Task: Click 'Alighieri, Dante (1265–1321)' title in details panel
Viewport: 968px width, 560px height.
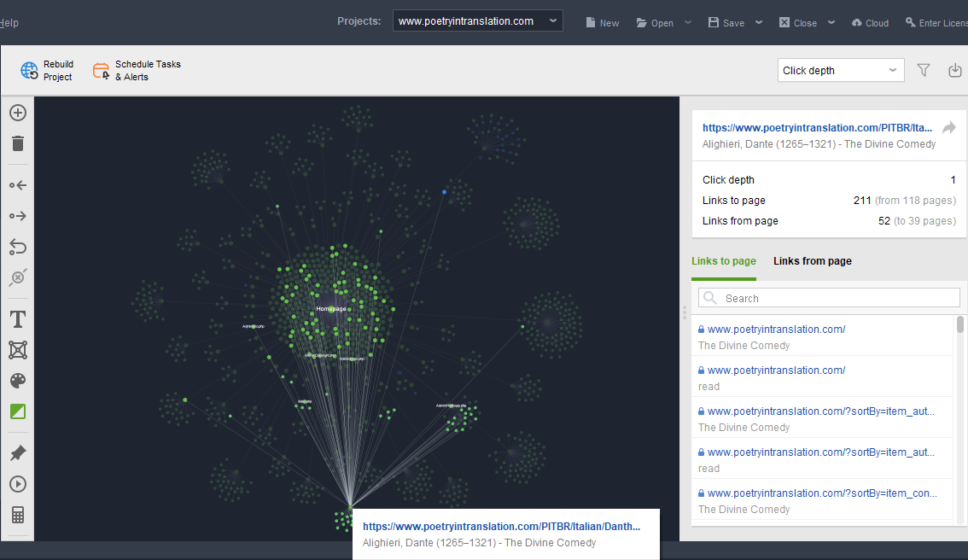Action: coord(819,144)
